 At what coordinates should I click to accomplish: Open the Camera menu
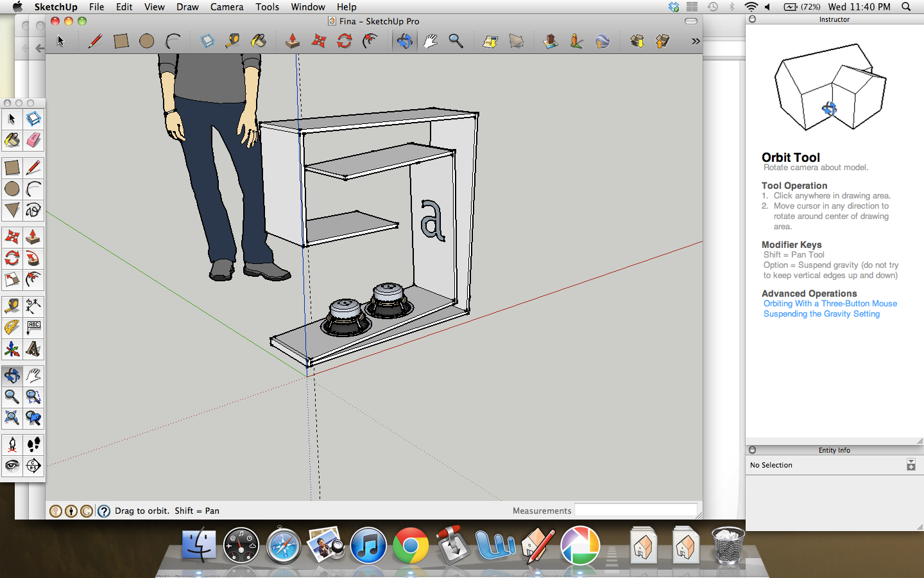[227, 7]
